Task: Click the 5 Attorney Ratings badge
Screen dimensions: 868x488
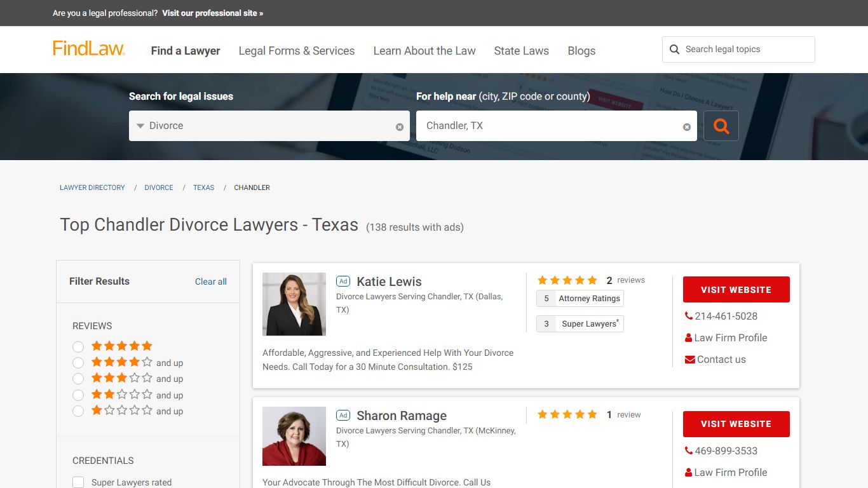Action: [580, 299]
